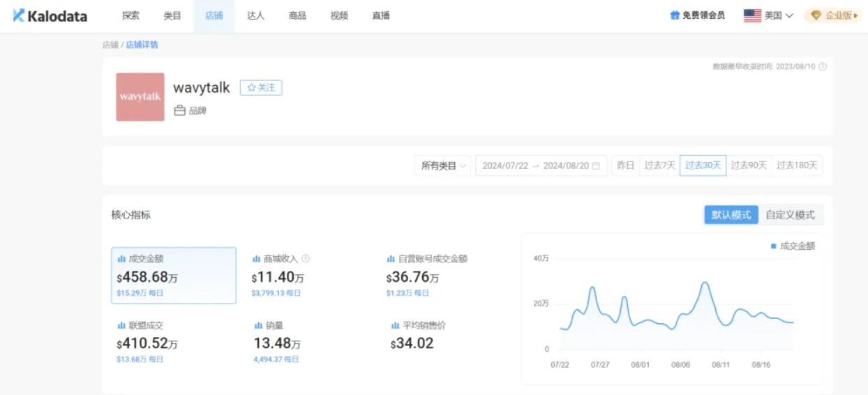This screenshot has height=395, width=868.
Task: Click bar chart icon beside 平均销售价
Action: (395, 325)
